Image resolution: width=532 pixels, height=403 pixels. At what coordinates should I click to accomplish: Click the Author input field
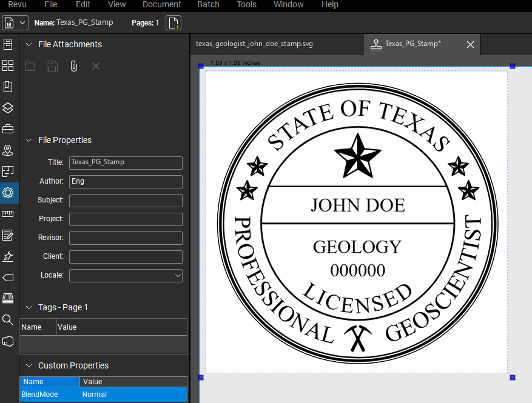126,182
